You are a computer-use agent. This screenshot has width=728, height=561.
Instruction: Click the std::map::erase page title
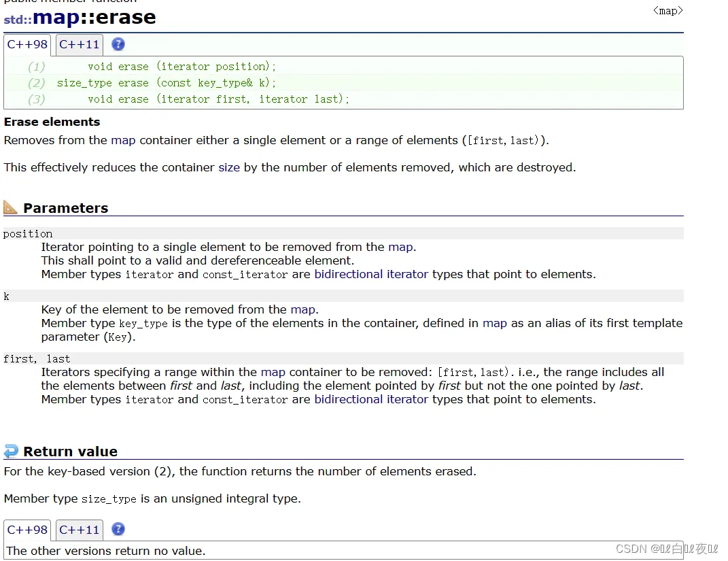(x=80, y=18)
